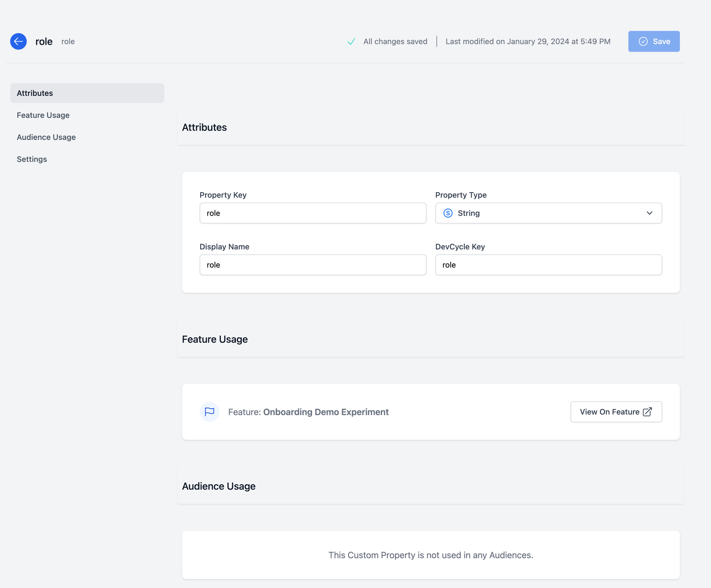Click the Property Key input field
Image resolution: width=711 pixels, height=588 pixels.
point(313,213)
